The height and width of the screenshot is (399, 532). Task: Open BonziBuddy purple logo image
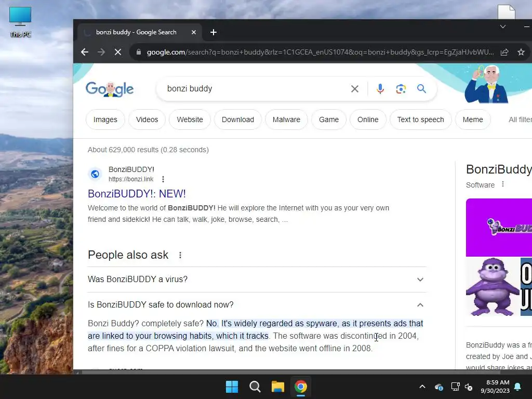point(499,228)
